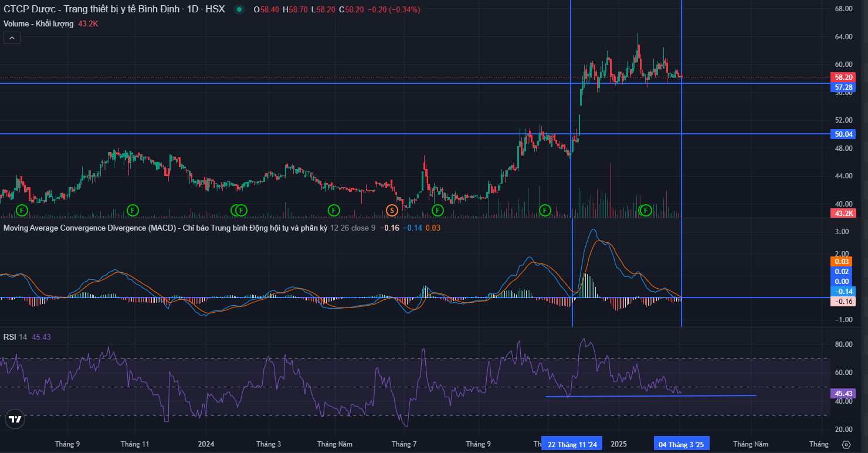Click the 50.04 horizontal line price label
This screenshot has height=453, width=868.
point(844,134)
